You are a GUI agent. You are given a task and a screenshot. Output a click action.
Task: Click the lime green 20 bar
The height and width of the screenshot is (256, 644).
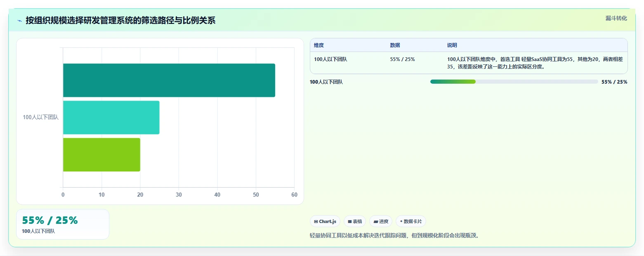(x=101, y=155)
